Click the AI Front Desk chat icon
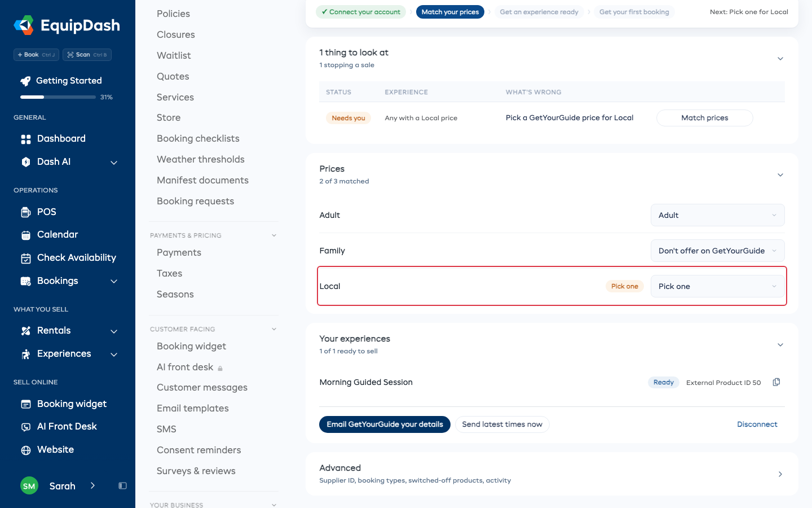812x508 pixels. (26, 427)
